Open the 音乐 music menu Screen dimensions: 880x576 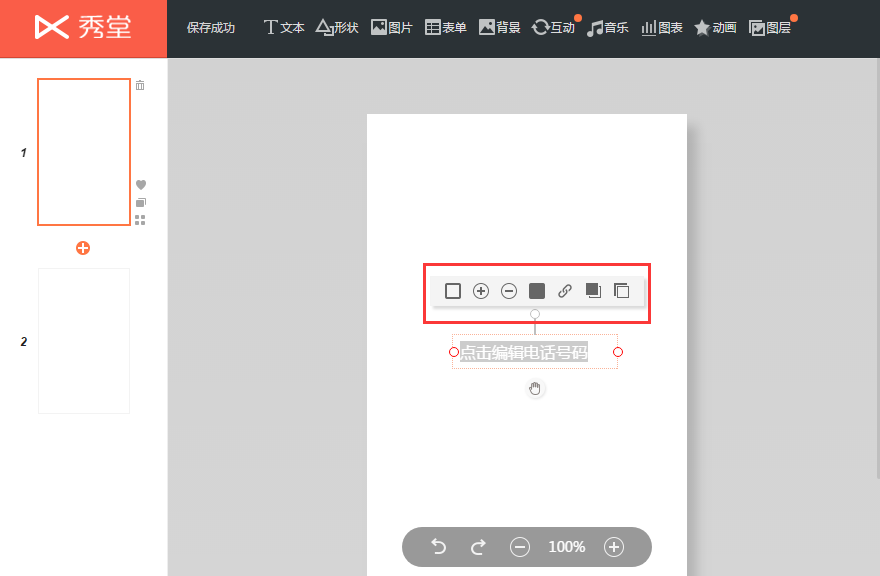pyautogui.click(x=607, y=28)
